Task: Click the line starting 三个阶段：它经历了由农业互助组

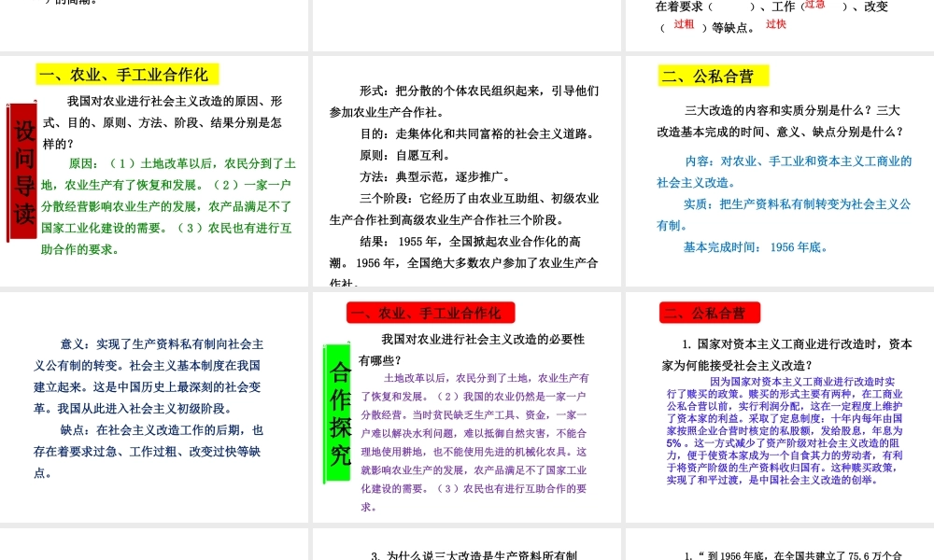Action: pyautogui.click(x=479, y=199)
